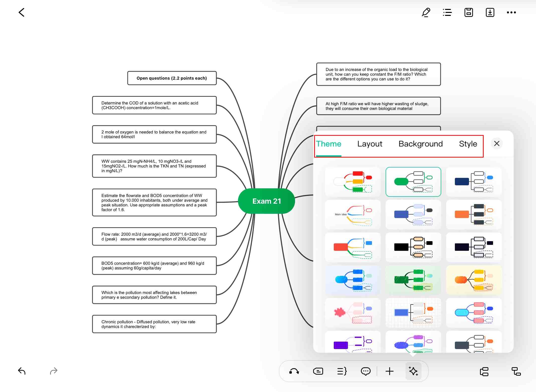Image resolution: width=536 pixels, height=392 pixels.
Task: Open the Style tab
Action: [468, 144]
